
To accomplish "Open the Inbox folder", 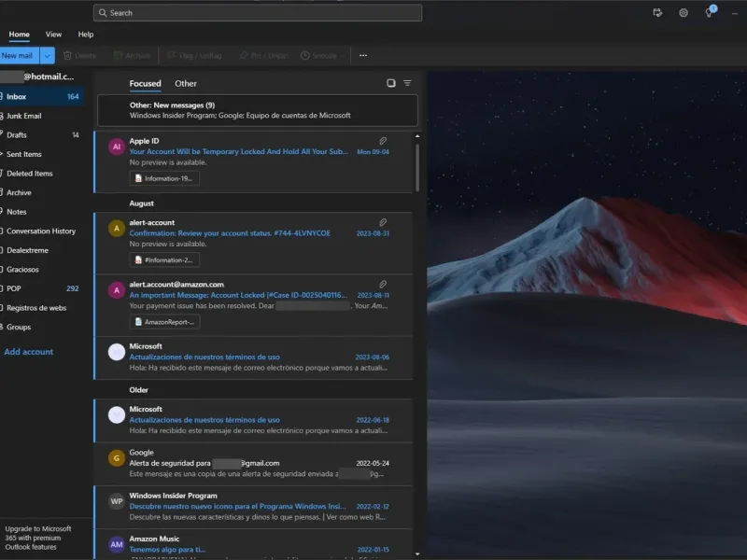I will (x=41, y=97).
